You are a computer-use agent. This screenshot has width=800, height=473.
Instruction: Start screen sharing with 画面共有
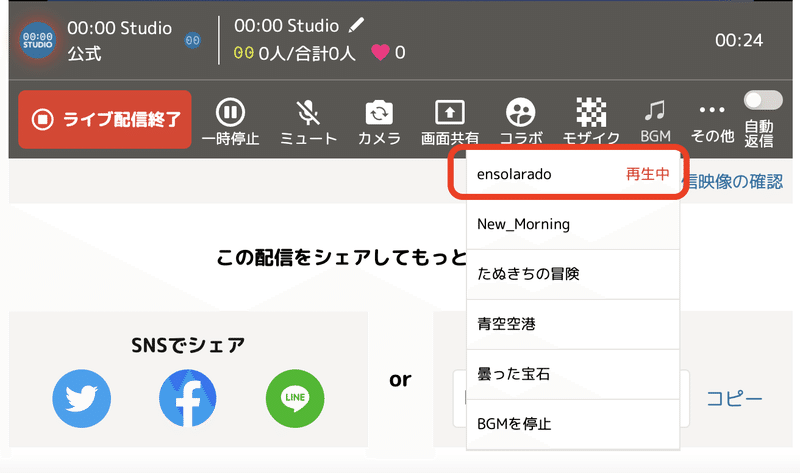coord(449,121)
